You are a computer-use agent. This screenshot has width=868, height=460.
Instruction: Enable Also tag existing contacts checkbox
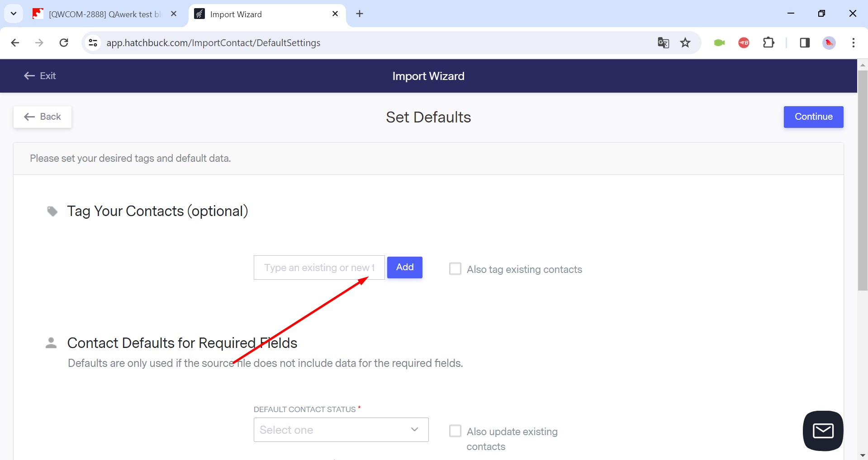tap(455, 269)
